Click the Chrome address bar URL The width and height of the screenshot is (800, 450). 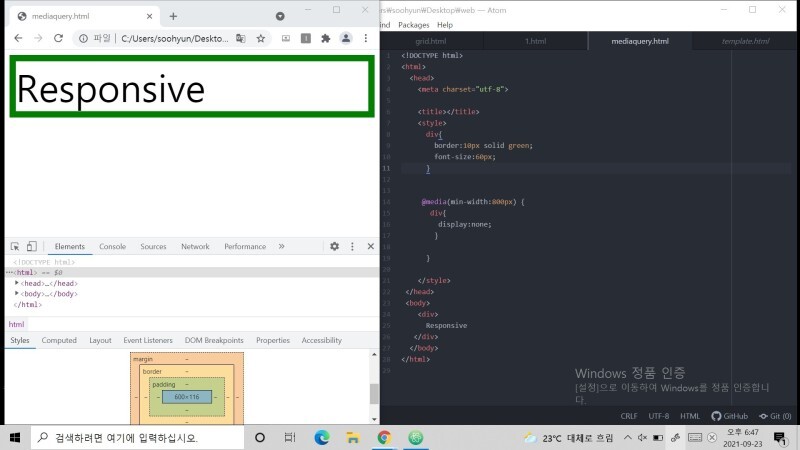[x=175, y=38]
